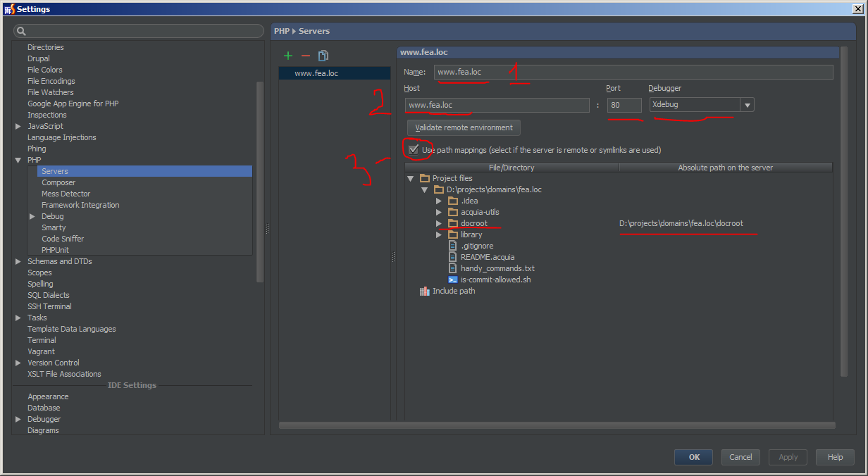This screenshot has width=868, height=476.
Task: Click the Include path library icon
Action: coord(424,291)
